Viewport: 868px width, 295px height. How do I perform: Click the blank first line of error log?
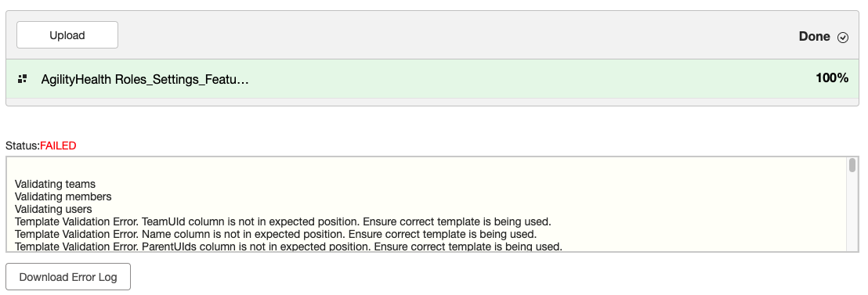click(x=428, y=171)
